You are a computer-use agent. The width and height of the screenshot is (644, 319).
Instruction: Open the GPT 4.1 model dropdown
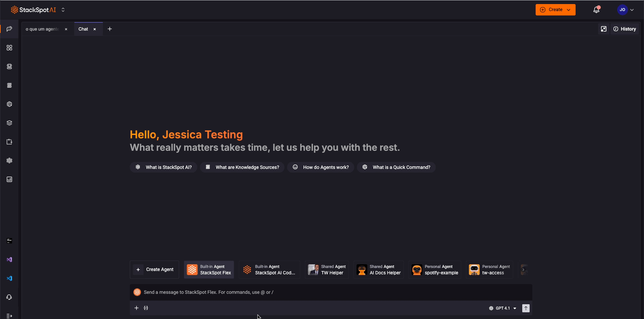click(x=502, y=308)
